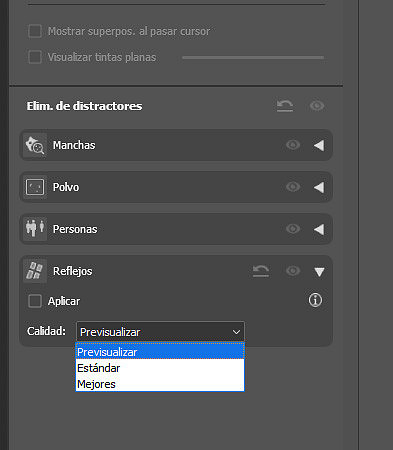Expand the Polvo section arrow
The image size is (393, 450).
(x=319, y=187)
